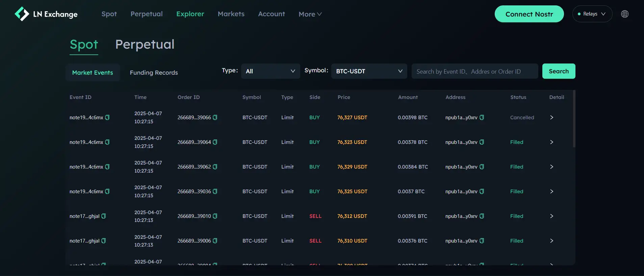Go to Markets in the top navigation
This screenshot has height=276, width=644.
tap(231, 14)
